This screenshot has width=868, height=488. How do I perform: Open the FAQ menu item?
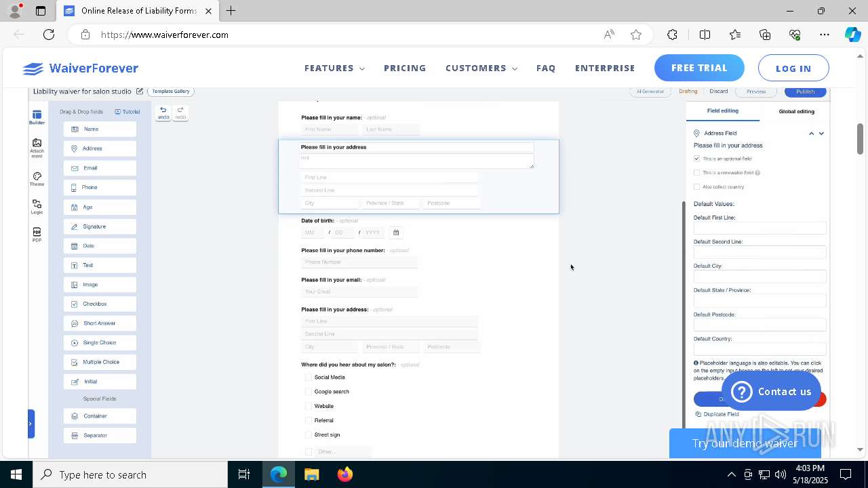pos(546,68)
